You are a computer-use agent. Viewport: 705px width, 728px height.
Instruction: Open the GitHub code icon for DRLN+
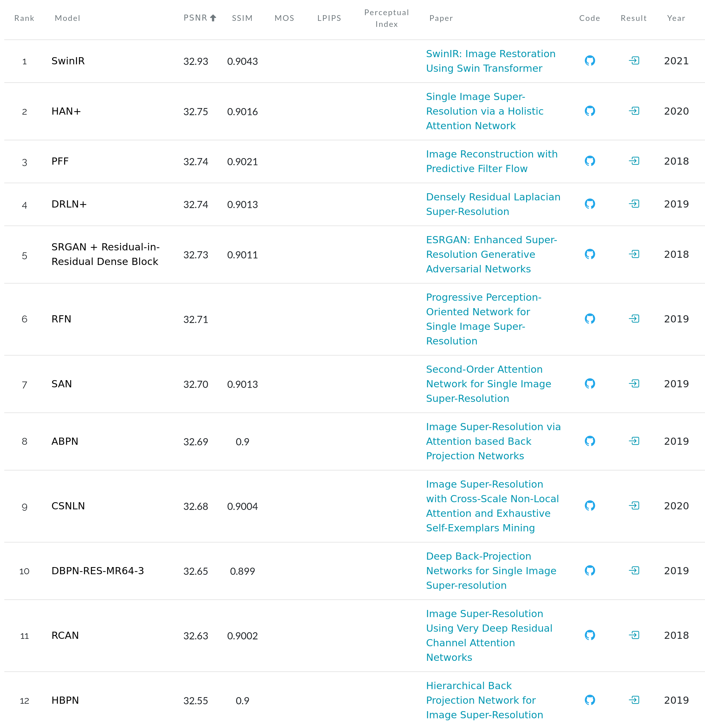(590, 204)
